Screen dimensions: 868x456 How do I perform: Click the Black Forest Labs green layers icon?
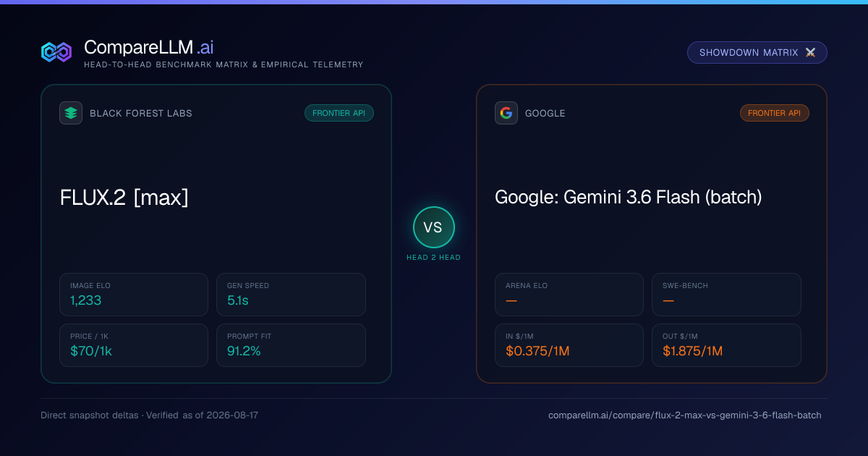[71, 113]
